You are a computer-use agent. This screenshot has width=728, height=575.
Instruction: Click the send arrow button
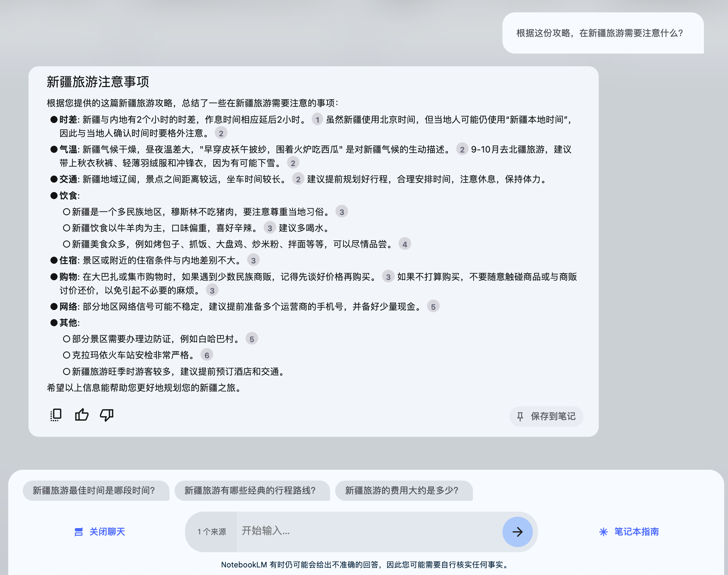point(517,532)
